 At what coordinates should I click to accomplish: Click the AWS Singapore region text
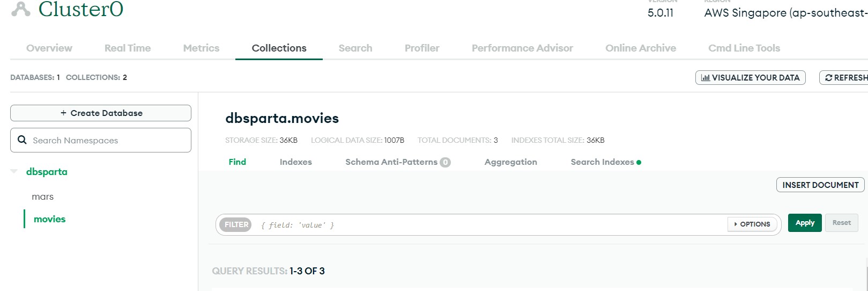(x=786, y=13)
